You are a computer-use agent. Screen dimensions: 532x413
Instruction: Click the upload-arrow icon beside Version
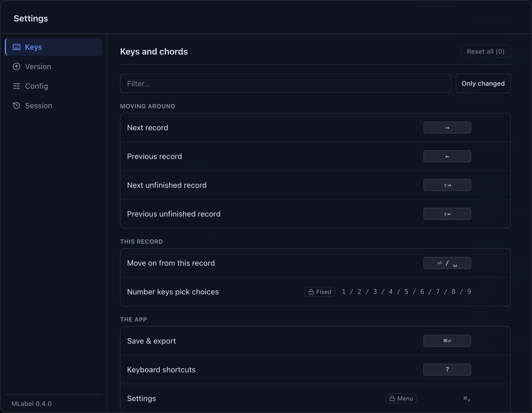coord(17,66)
